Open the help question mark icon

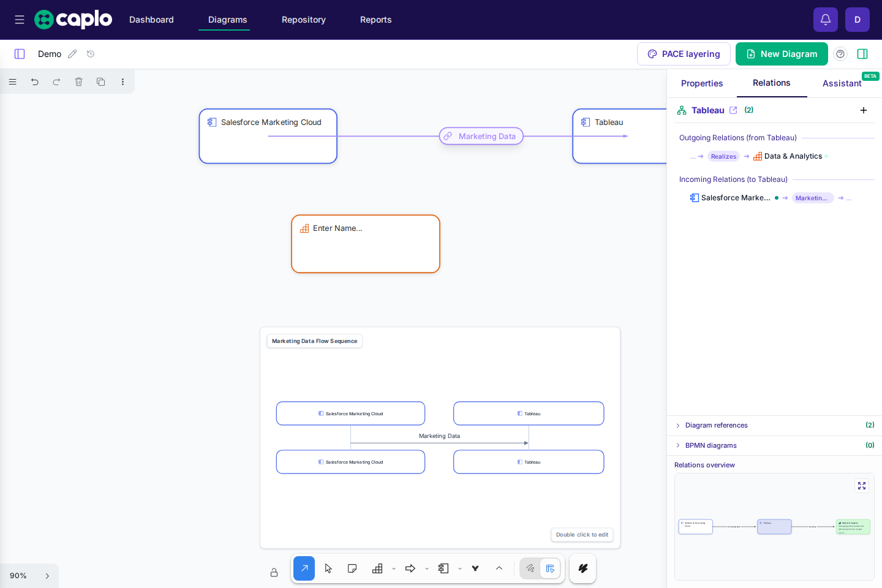click(x=840, y=54)
